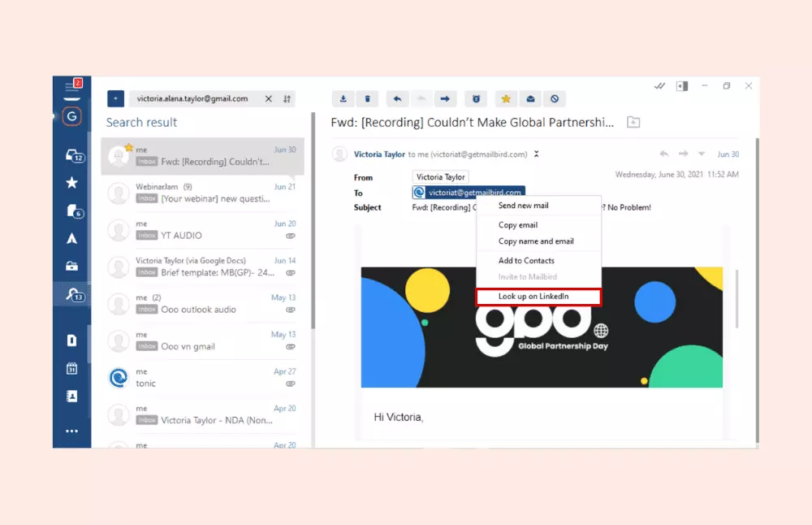Screen dimensions: 812x525
Task: Open the 'tonic' email from Apr 27
Action: 203,378
